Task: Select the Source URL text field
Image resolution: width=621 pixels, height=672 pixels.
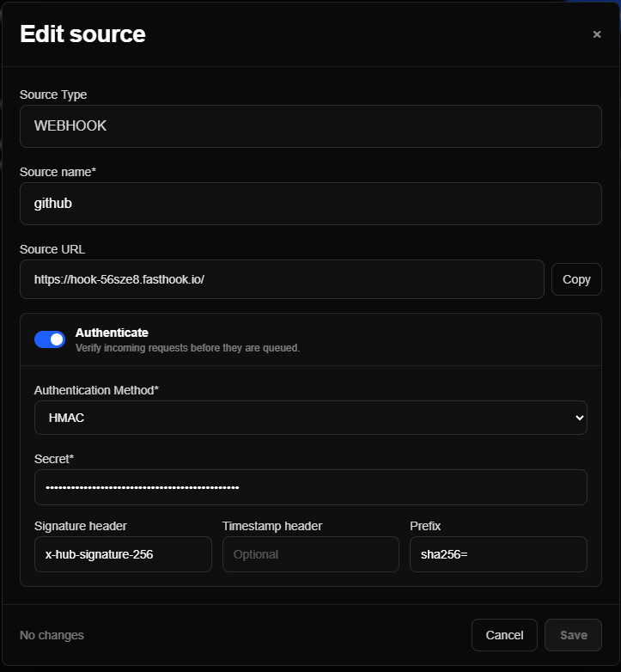Action: 282,279
